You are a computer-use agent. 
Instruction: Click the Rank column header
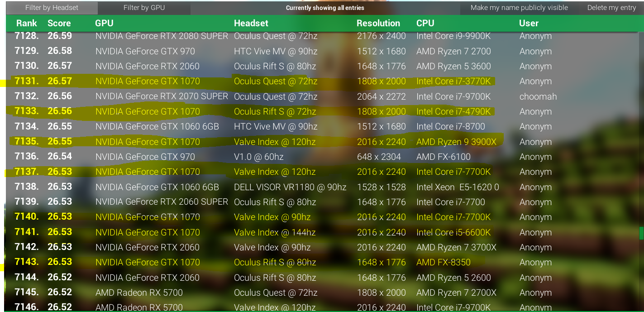point(27,23)
